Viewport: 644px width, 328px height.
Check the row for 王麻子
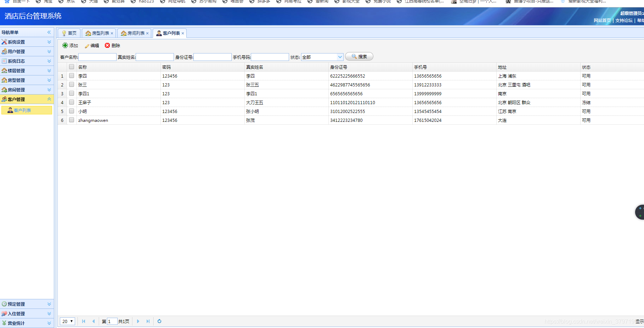click(x=72, y=102)
